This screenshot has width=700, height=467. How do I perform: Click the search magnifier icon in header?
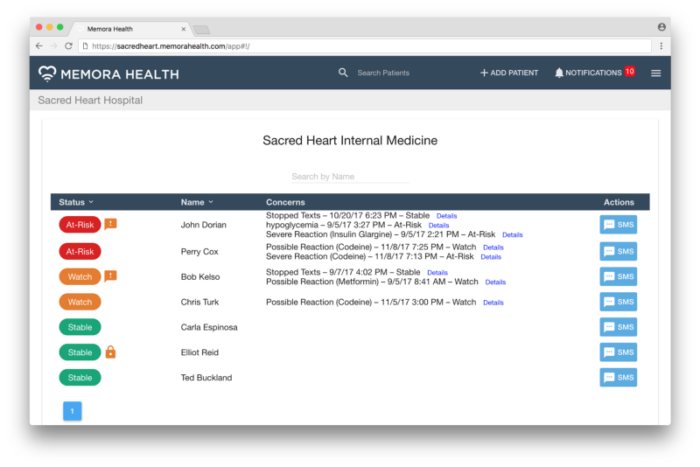(x=343, y=73)
